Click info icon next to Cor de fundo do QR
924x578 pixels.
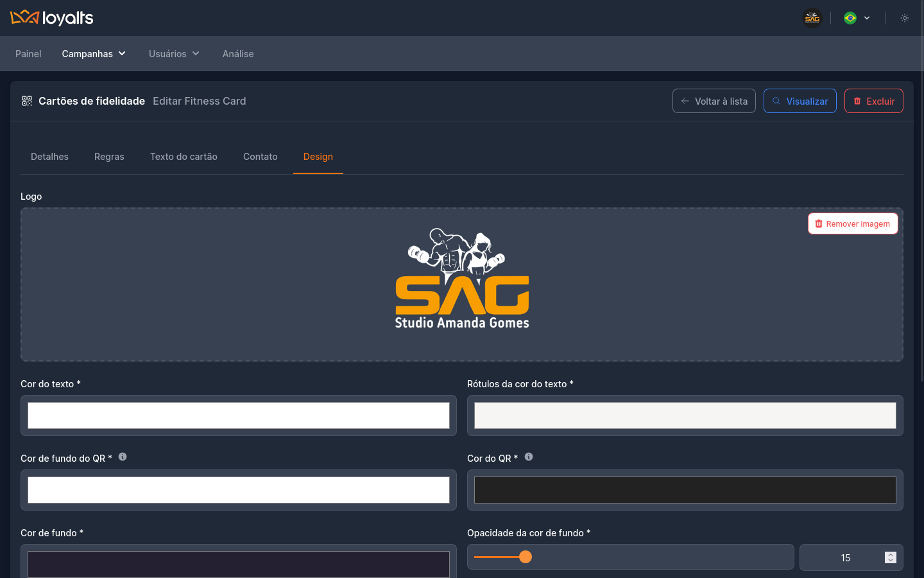pyautogui.click(x=123, y=457)
